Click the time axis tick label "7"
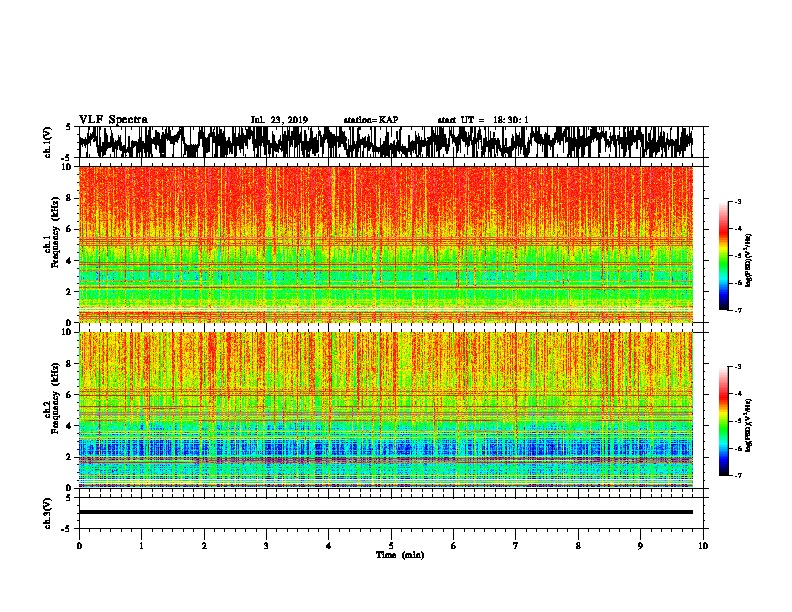 (x=516, y=546)
